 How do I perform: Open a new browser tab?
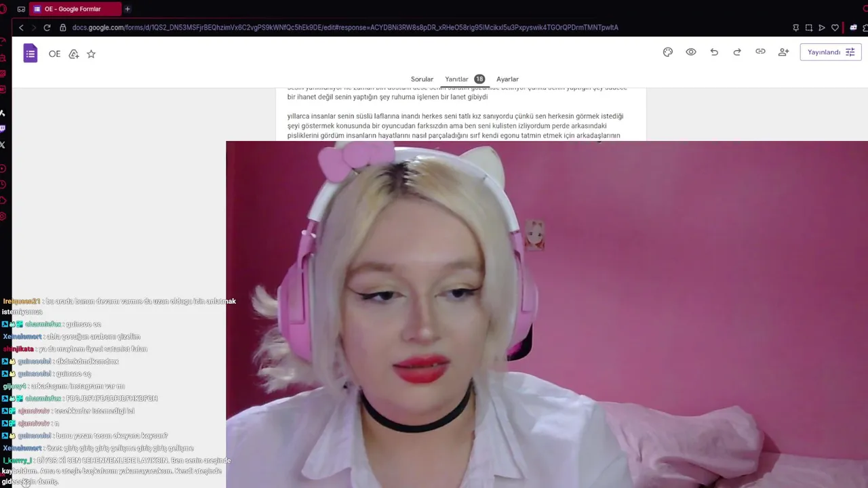[x=127, y=9]
